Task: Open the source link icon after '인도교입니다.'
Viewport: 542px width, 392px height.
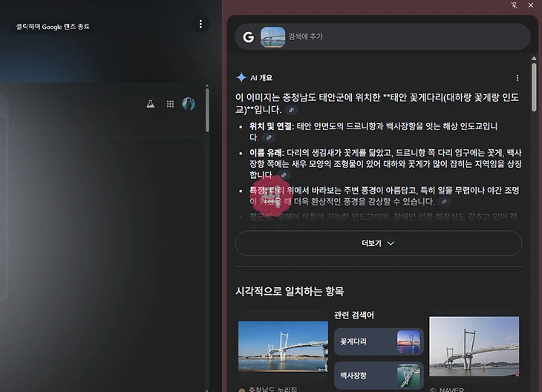Action: (x=269, y=137)
